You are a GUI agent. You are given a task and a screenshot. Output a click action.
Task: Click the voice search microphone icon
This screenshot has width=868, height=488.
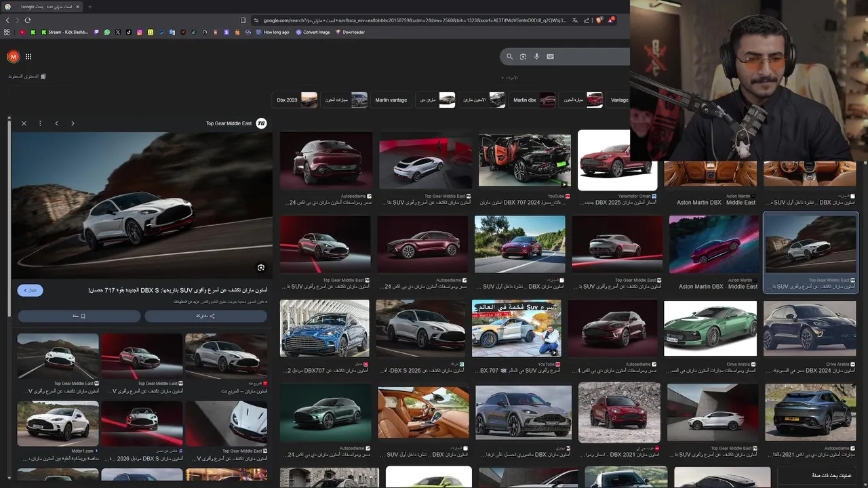(536, 57)
